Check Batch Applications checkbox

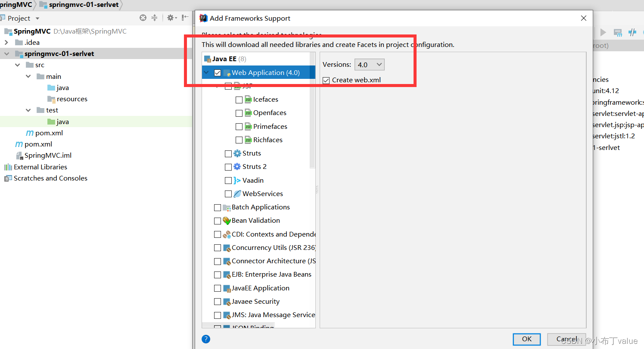218,207
